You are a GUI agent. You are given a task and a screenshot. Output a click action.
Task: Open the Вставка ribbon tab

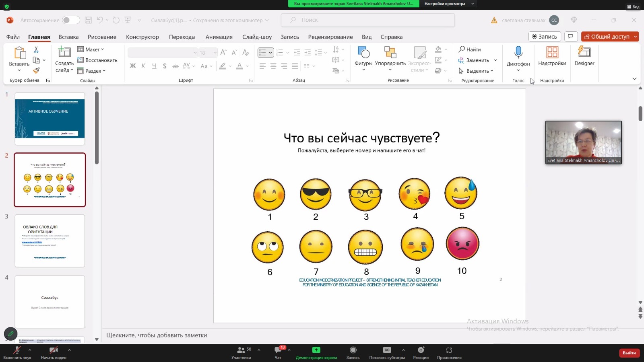[x=68, y=37]
